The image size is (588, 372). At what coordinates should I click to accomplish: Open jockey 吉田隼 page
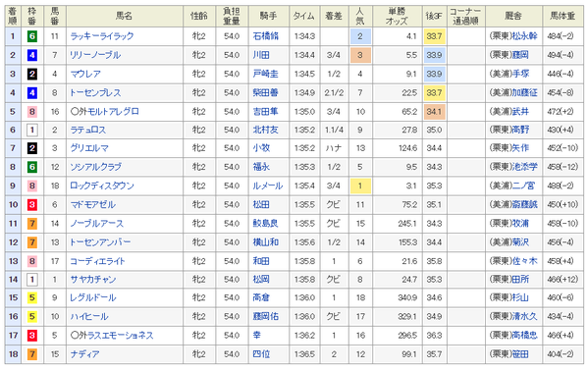265,111
